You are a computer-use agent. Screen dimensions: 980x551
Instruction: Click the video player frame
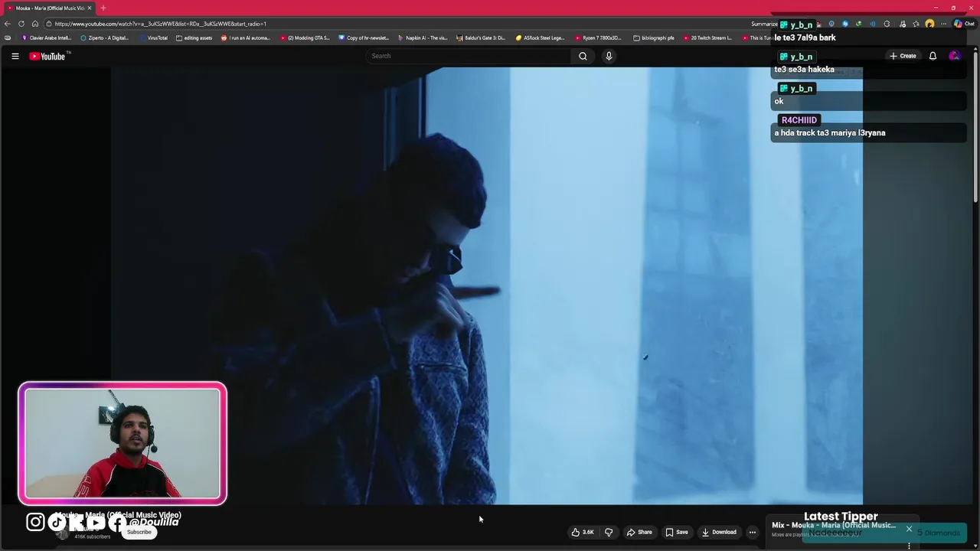(487, 285)
